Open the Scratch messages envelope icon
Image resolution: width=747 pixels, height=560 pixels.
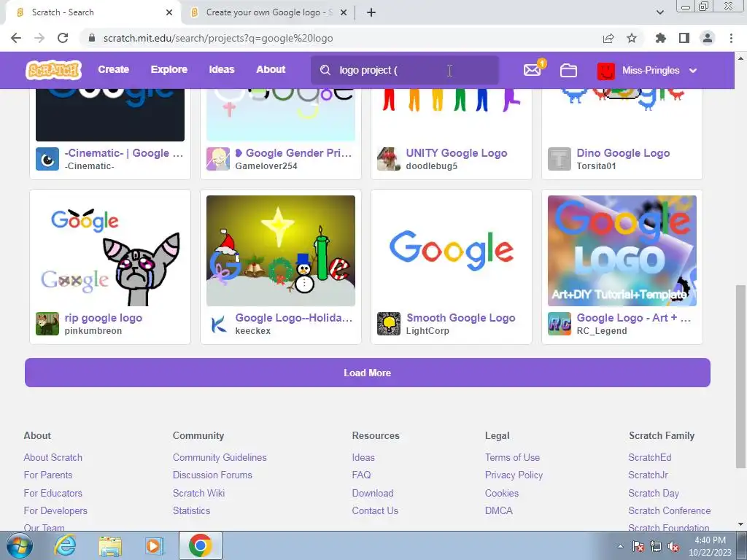[532, 71]
